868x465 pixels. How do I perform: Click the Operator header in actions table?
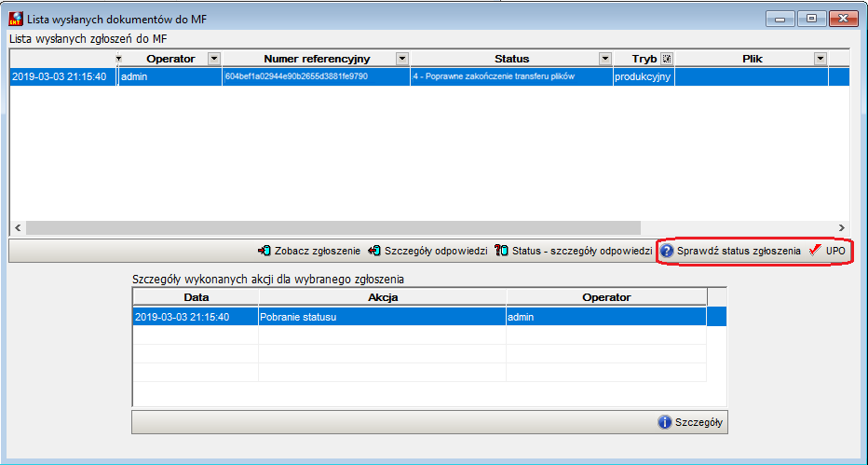point(606,297)
